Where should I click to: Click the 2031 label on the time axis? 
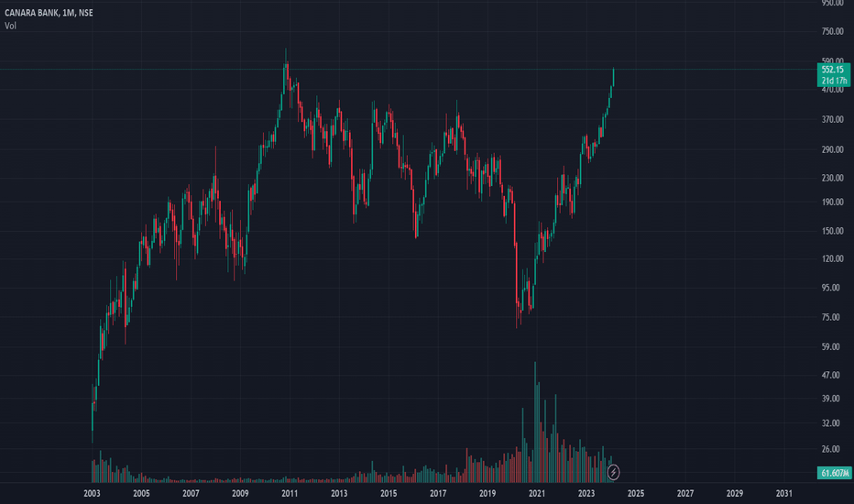[x=783, y=493]
